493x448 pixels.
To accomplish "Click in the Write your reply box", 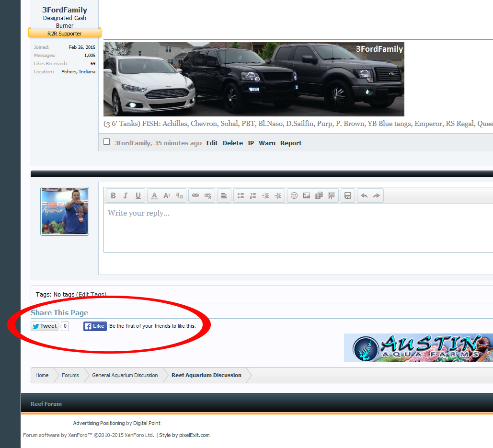I will (298, 228).
